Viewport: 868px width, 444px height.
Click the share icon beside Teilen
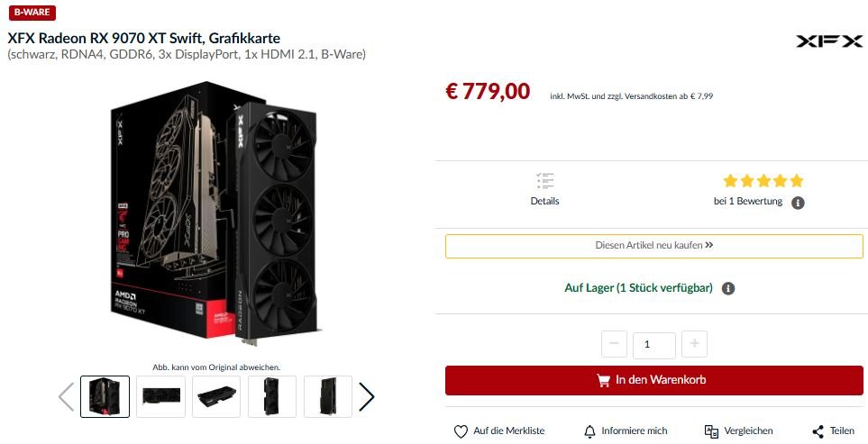(x=818, y=431)
